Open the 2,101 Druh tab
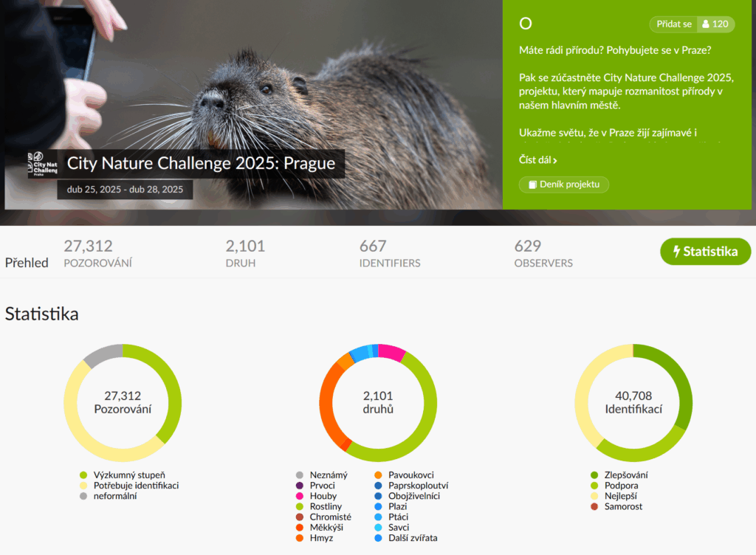 [245, 253]
